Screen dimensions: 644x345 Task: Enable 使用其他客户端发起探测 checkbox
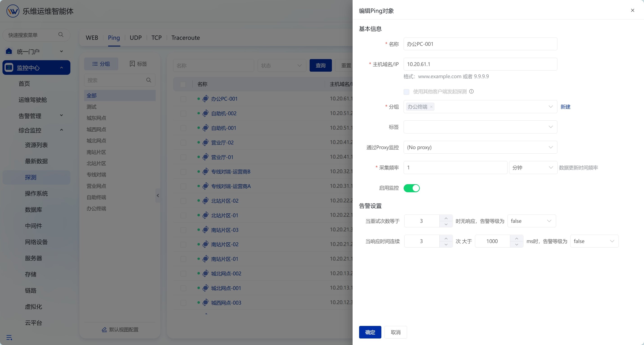tap(407, 92)
